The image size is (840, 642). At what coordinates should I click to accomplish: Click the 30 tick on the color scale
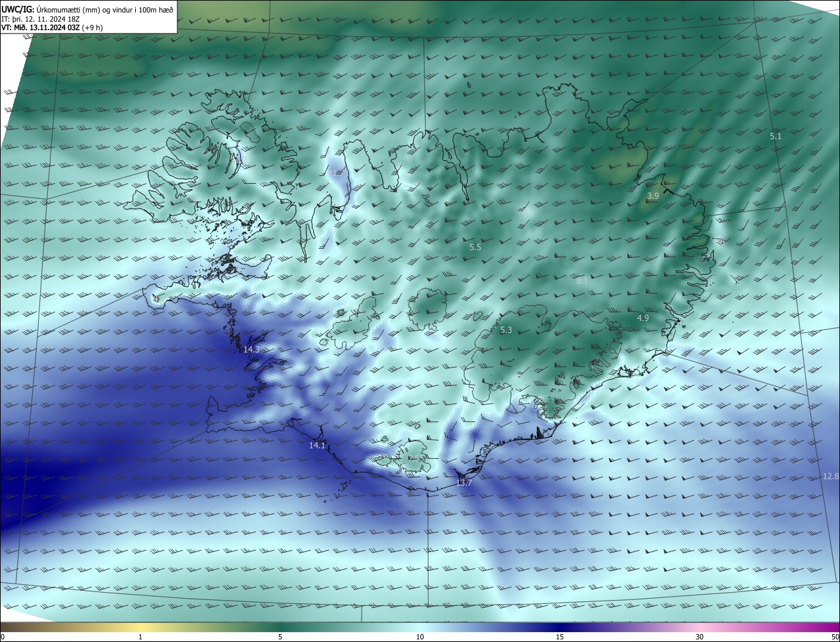700,637
